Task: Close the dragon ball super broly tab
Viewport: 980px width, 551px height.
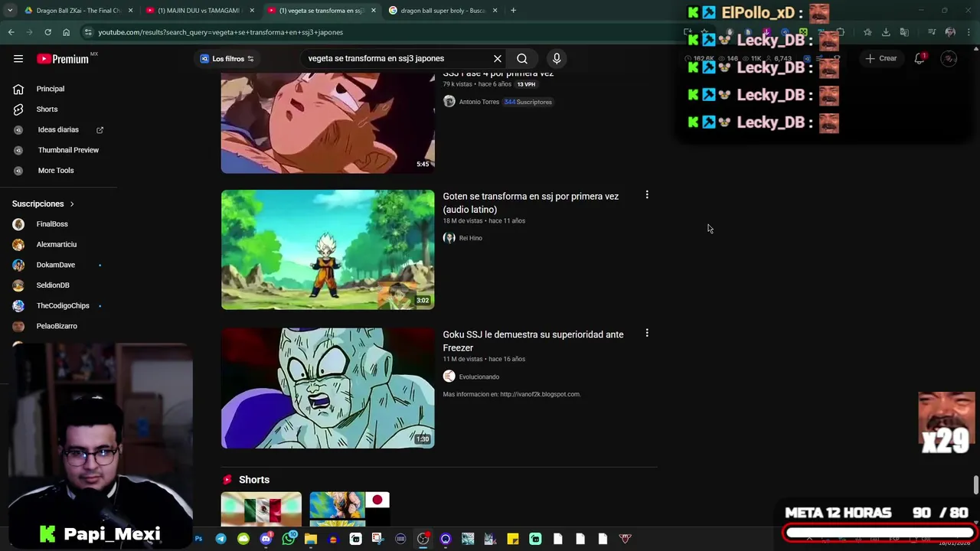Action: point(495,11)
